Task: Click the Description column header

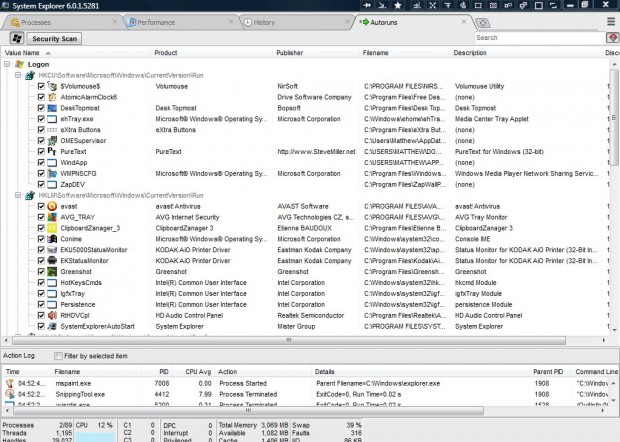Action: (x=527, y=53)
